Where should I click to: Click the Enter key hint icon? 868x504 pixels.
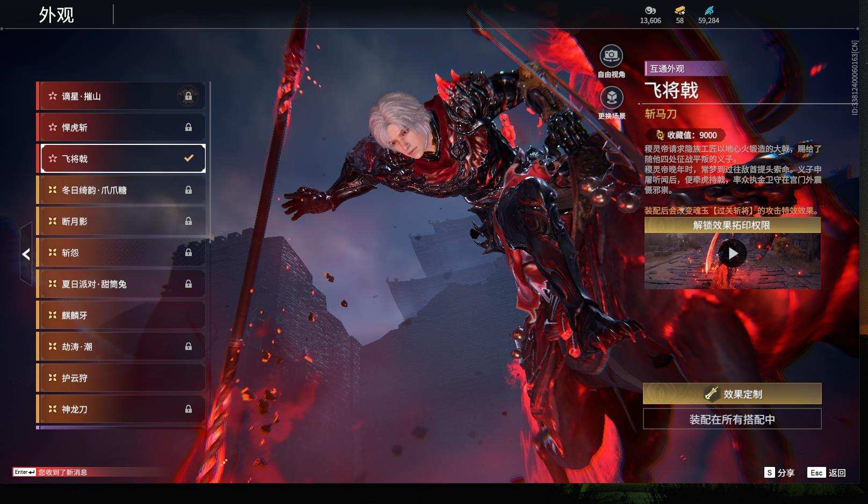coord(25,472)
